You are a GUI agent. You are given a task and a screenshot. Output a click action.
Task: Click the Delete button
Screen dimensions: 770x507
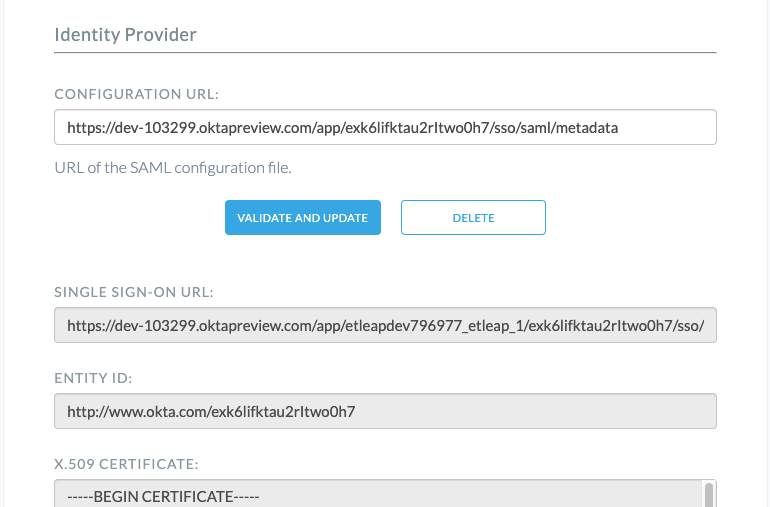[x=473, y=217]
